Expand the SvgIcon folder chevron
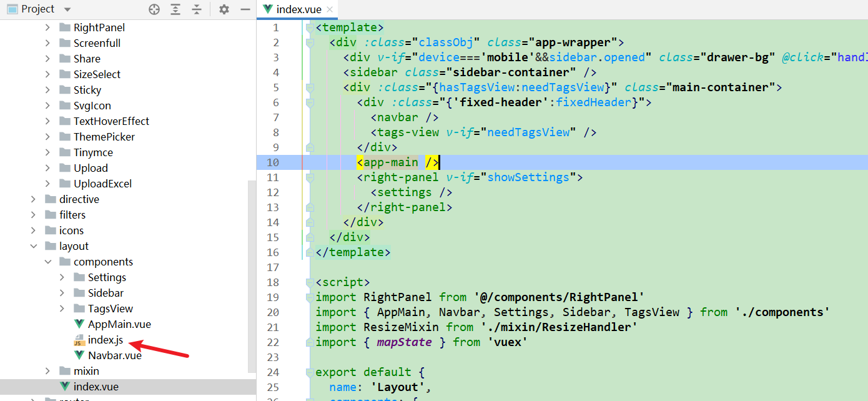868x401 pixels. [x=48, y=106]
